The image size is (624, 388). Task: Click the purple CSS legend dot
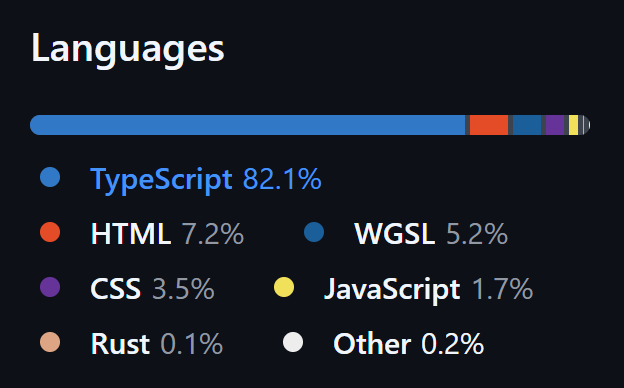click(x=50, y=287)
